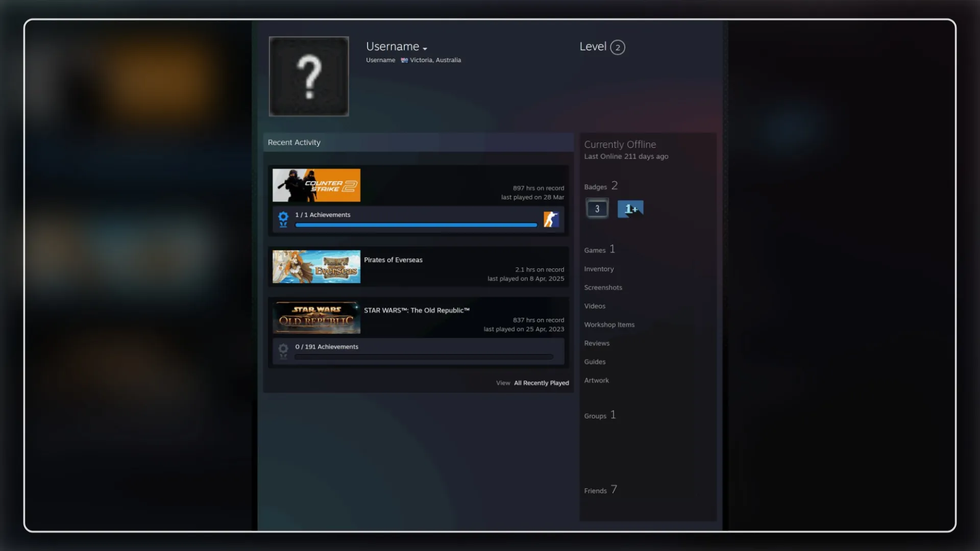Open the Counter-Strike 2 game banner
The height and width of the screenshot is (551, 980).
click(x=316, y=185)
